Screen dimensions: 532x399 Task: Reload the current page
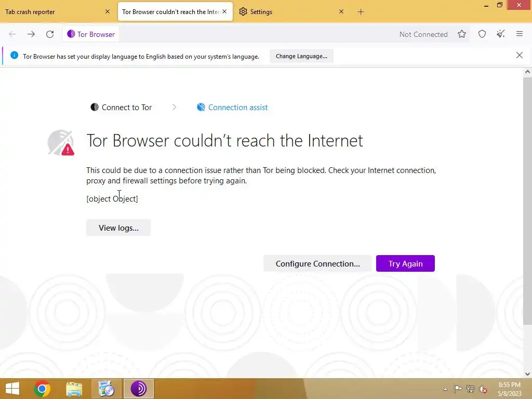tap(50, 34)
